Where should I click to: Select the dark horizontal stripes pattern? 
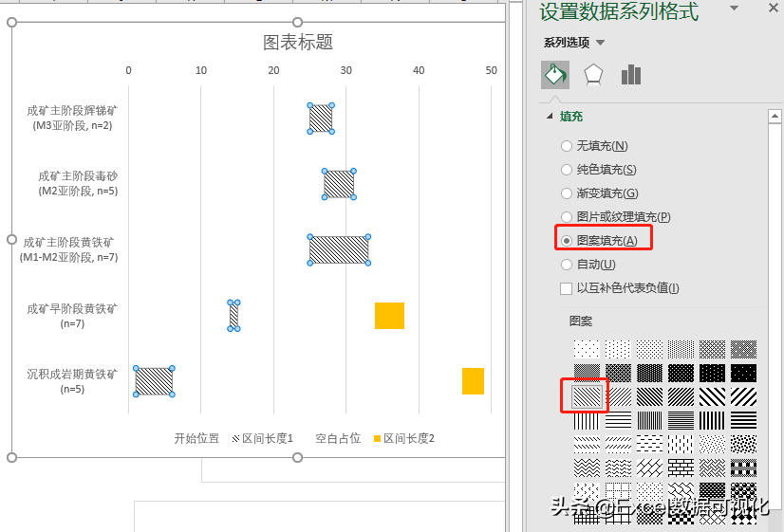(x=744, y=421)
